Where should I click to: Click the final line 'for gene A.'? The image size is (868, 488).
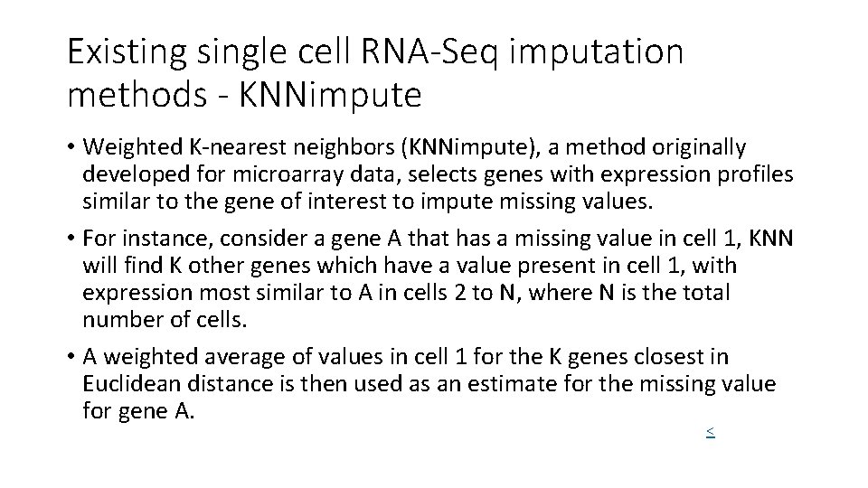coord(138,411)
